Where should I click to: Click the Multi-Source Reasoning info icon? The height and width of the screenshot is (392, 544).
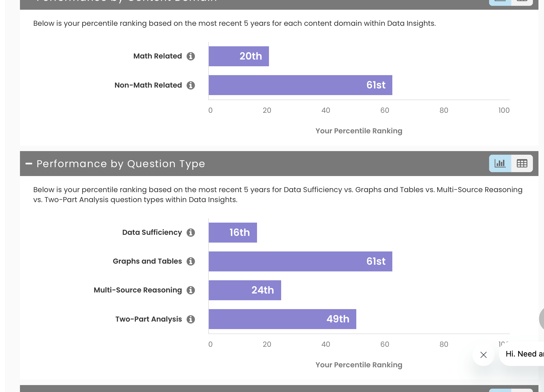(191, 290)
